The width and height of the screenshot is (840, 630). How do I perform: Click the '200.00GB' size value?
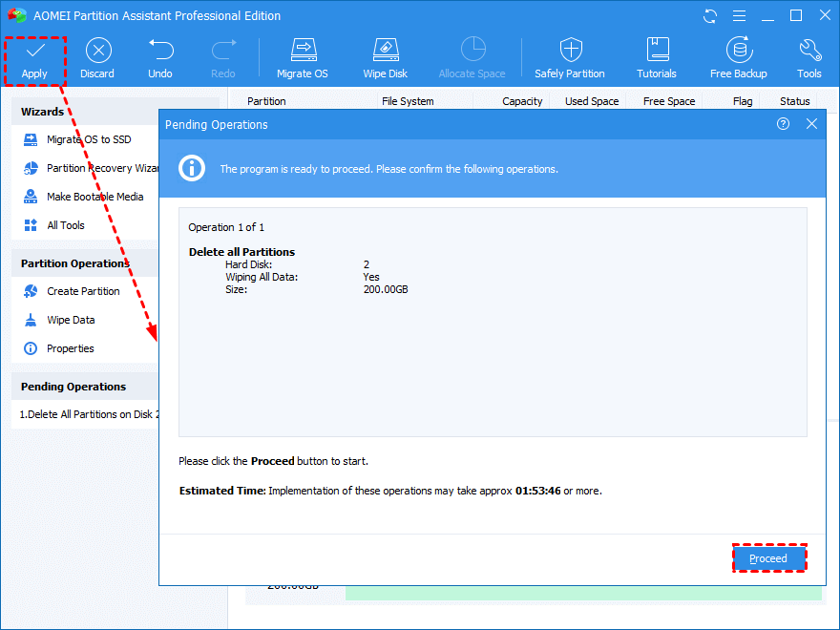(386, 290)
